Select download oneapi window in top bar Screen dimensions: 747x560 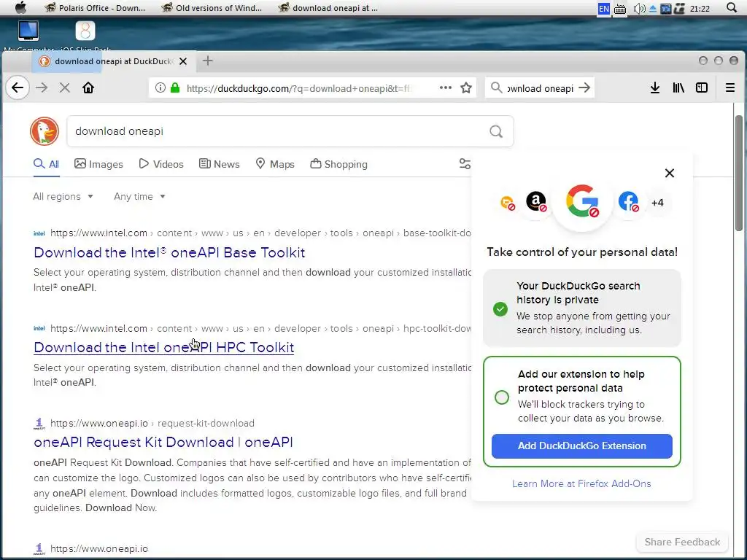click(x=328, y=7)
